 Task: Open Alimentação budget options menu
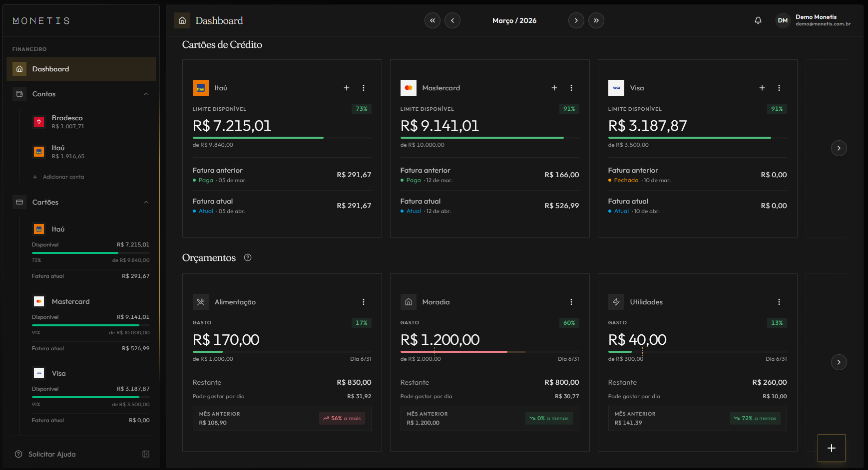click(x=363, y=302)
